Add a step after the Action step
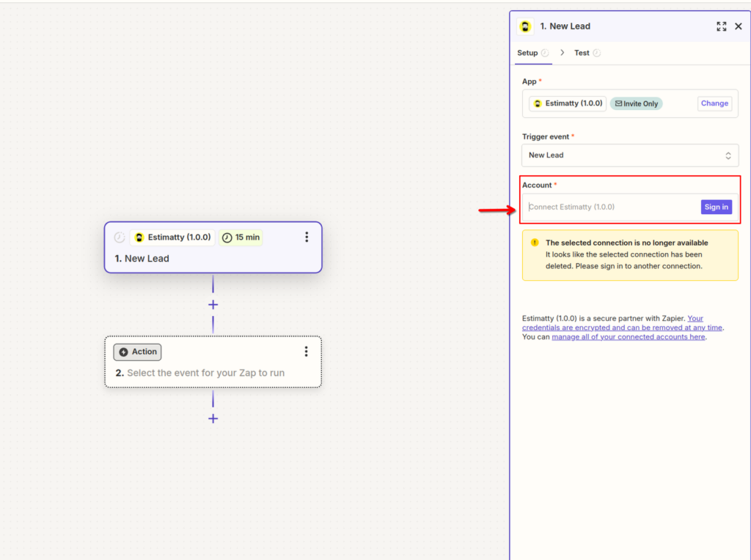Screen dimensions: 751x560 tap(213, 419)
